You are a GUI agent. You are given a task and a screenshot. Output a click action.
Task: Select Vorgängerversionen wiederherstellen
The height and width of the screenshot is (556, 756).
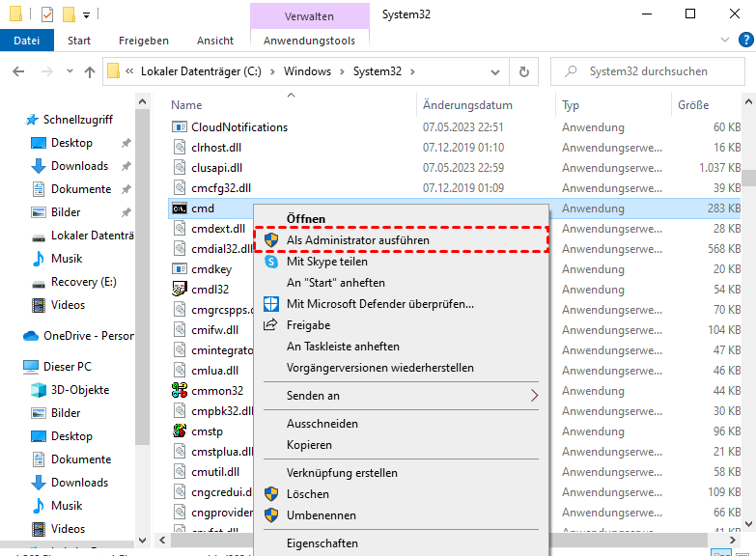(x=401, y=368)
